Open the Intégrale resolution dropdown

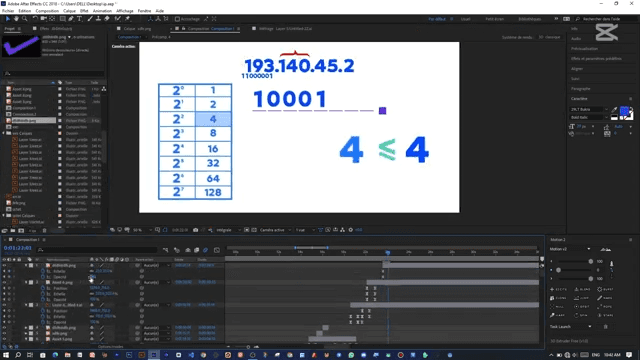[228, 230]
